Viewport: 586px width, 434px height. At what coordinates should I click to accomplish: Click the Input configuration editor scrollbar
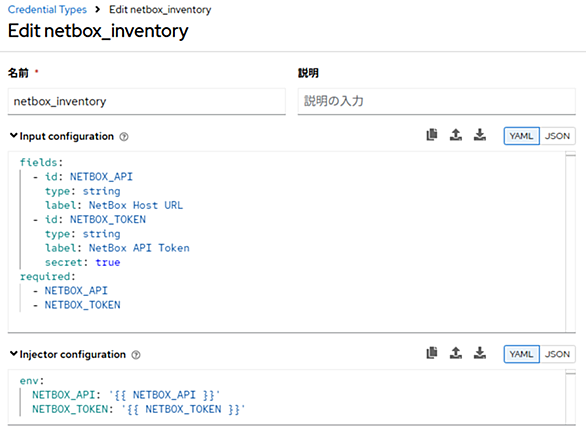[x=570, y=241]
